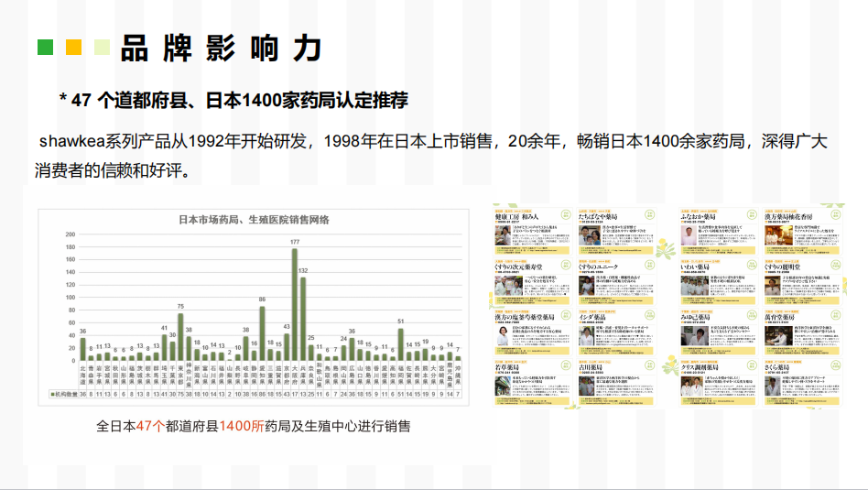Click the red 1400所 text in the caption
The image size is (868, 490).
click(x=242, y=426)
